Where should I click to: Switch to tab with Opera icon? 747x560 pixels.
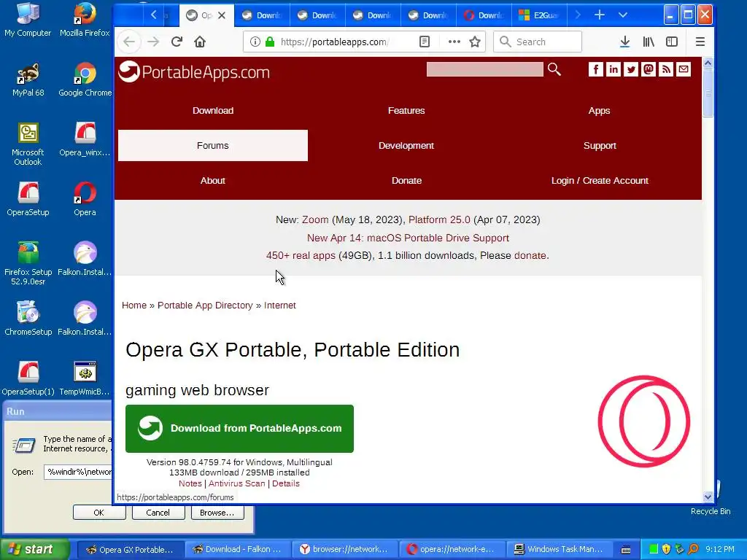[484, 15]
